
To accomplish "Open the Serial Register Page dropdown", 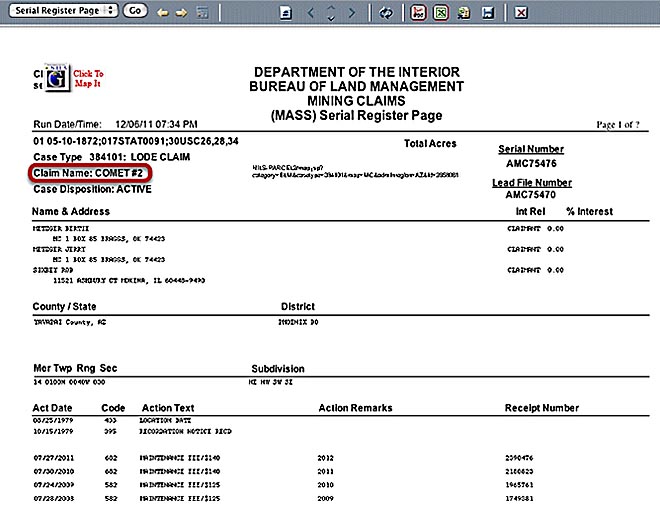I will [x=64, y=11].
